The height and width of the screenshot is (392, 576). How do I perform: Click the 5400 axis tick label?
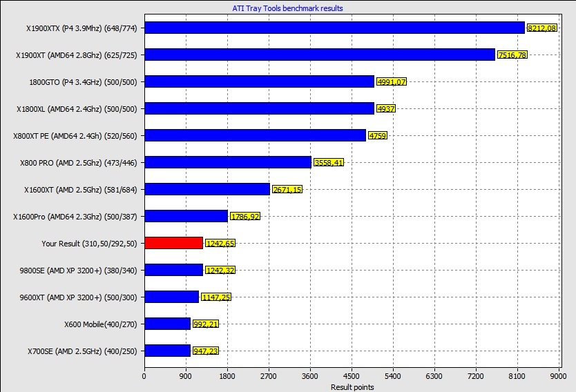[393, 376]
